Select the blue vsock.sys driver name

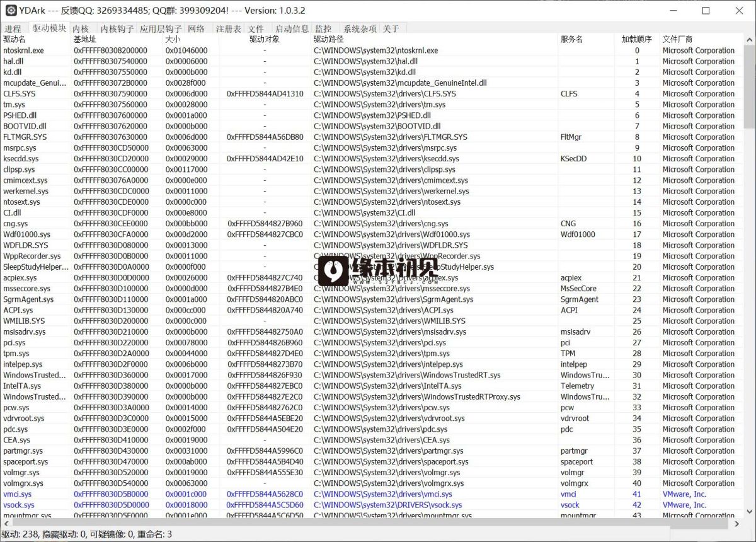pyautogui.click(x=19, y=505)
